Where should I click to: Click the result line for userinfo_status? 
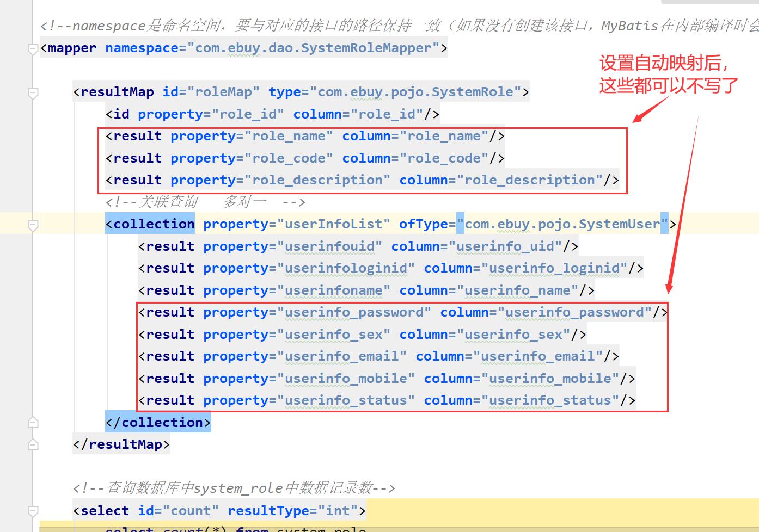pyautogui.click(x=387, y=400)
